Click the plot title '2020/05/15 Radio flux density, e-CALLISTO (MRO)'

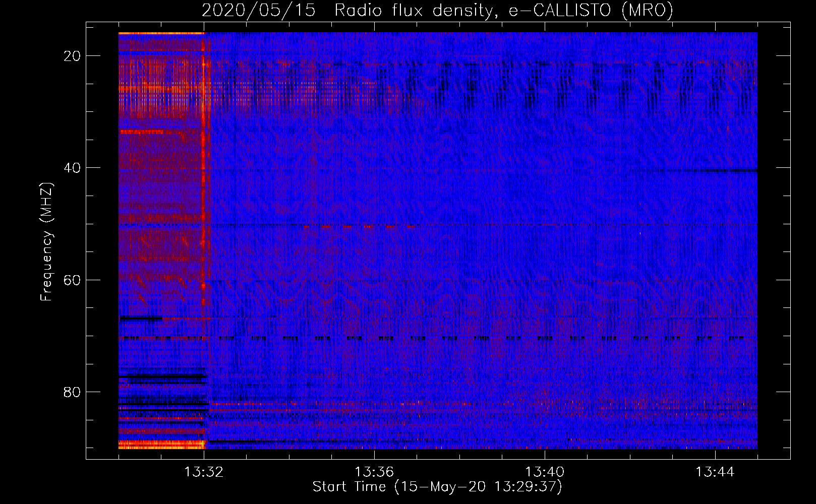(x=437, y=10)
